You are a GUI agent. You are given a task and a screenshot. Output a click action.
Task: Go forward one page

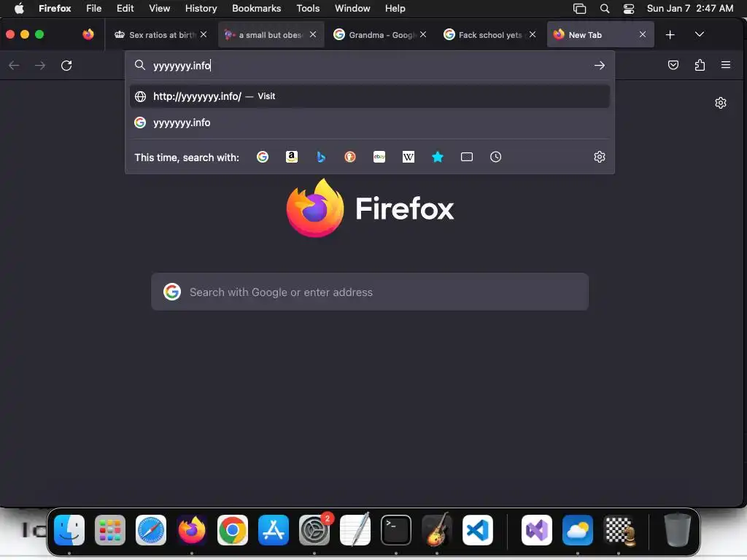point(40,65)
